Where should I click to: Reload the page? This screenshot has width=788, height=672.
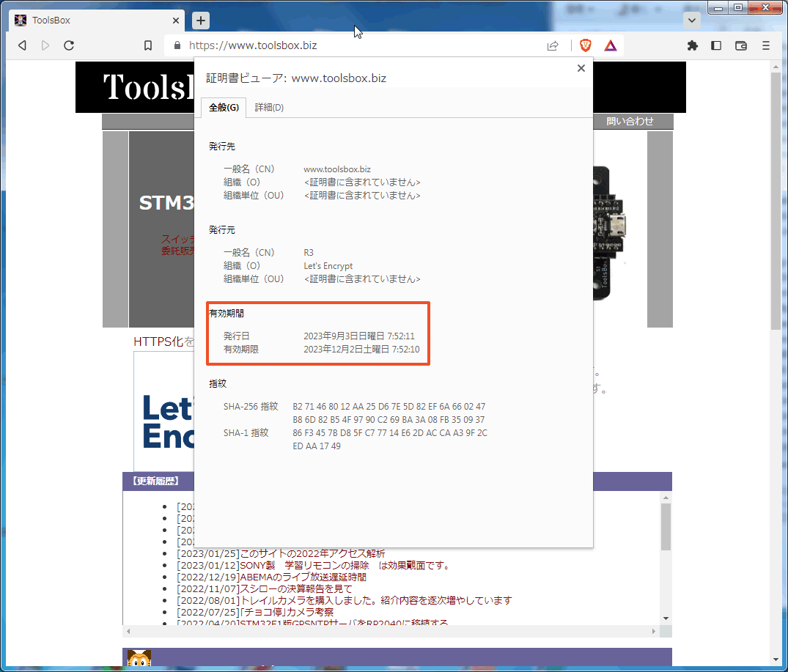(69, 45)
